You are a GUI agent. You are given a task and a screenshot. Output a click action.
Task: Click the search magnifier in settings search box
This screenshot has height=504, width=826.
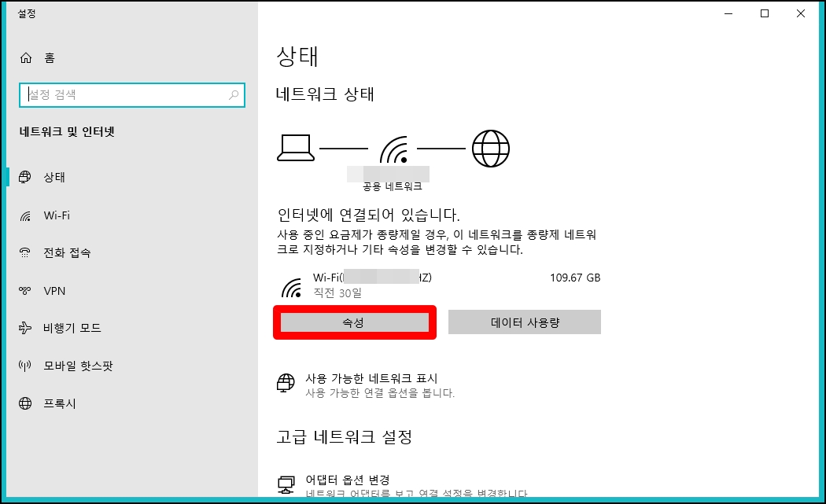pyautogui.click(x=234, y=94)
